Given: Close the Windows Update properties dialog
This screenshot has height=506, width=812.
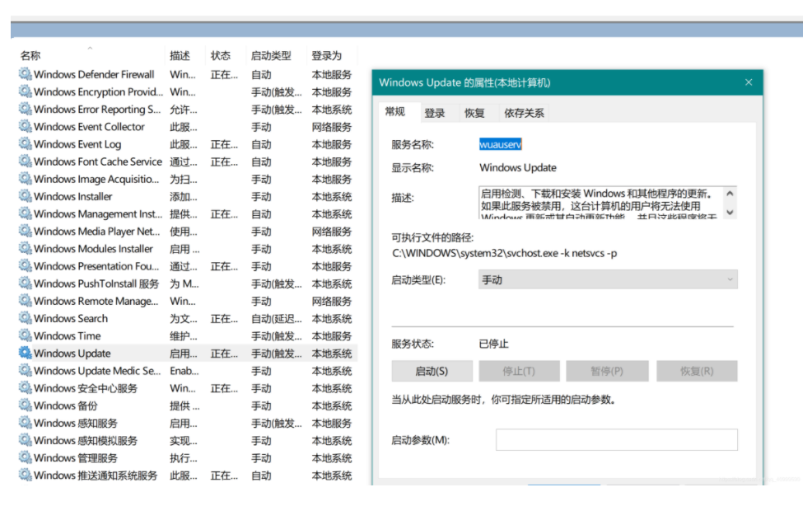Looking at the screenshot, I should (749, 82).
